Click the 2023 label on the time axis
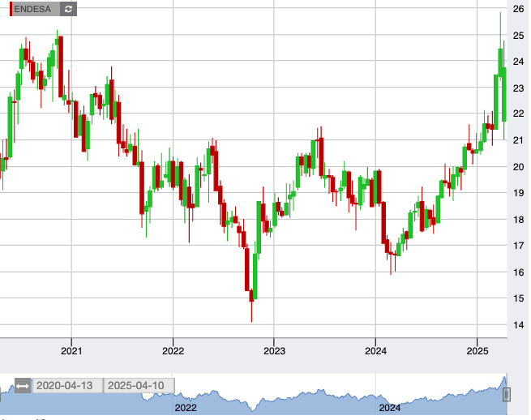Viewport: 531px width, 420px height. pyautogui.click(x=274, y=351)
